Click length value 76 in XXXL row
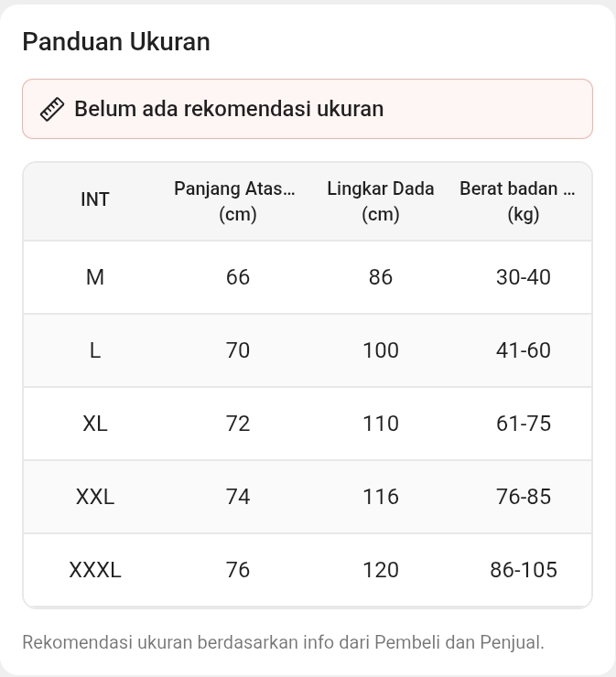The image size is (616, 677). [x=238, y=570]
